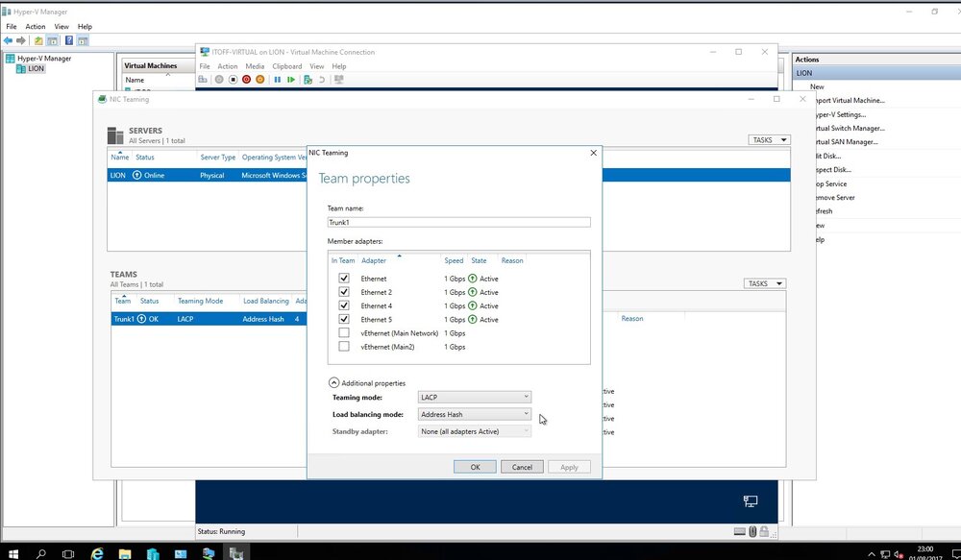Open Media menu in VM Connection window
Viewport: 961px width, 560px height.
(x=255, y=66)
